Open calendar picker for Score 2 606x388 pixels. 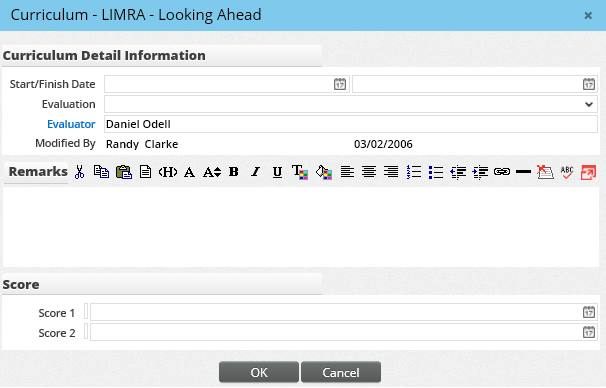589,332
